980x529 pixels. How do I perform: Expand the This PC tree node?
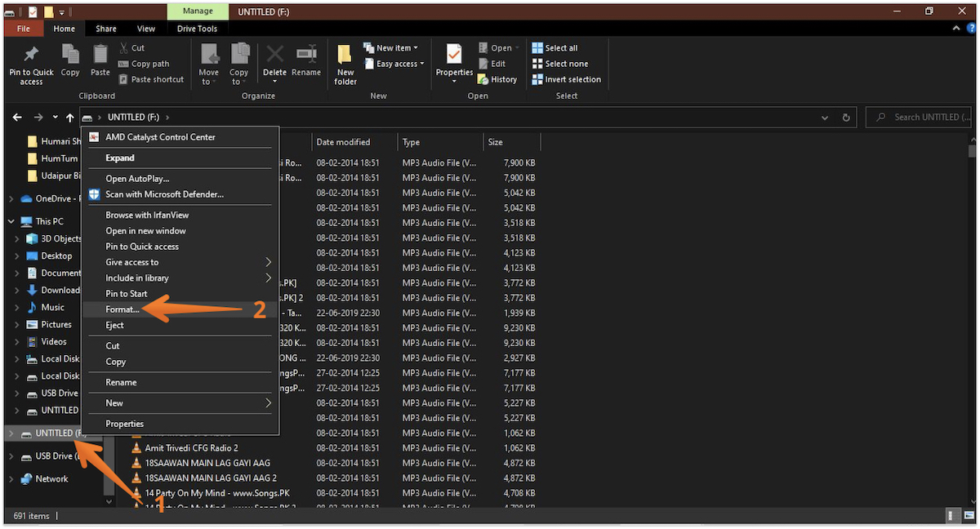tap(11, 221)
